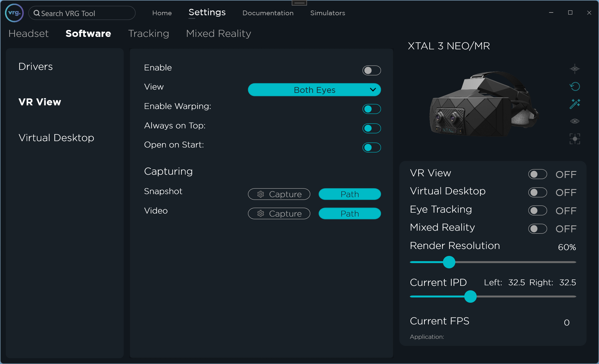This screenshot has width=599, height=364.
Task: Click the crosshair eye icon above reset
Action: [x=575, y=69]
